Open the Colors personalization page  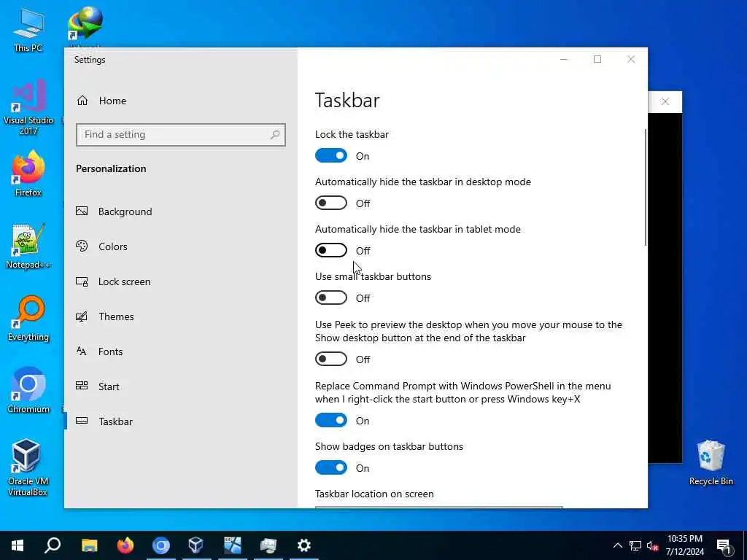point(181,246)
